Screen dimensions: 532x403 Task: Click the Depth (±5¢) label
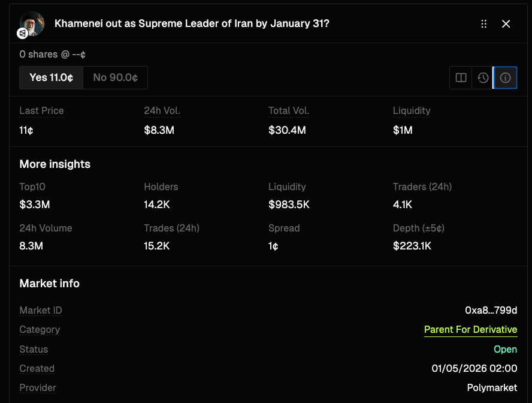click(418, 228)
